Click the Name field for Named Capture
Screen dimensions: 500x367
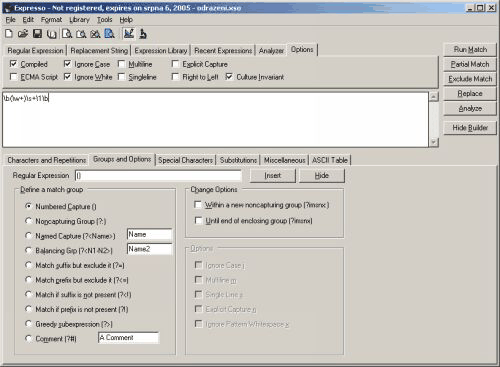click(149, 234)
